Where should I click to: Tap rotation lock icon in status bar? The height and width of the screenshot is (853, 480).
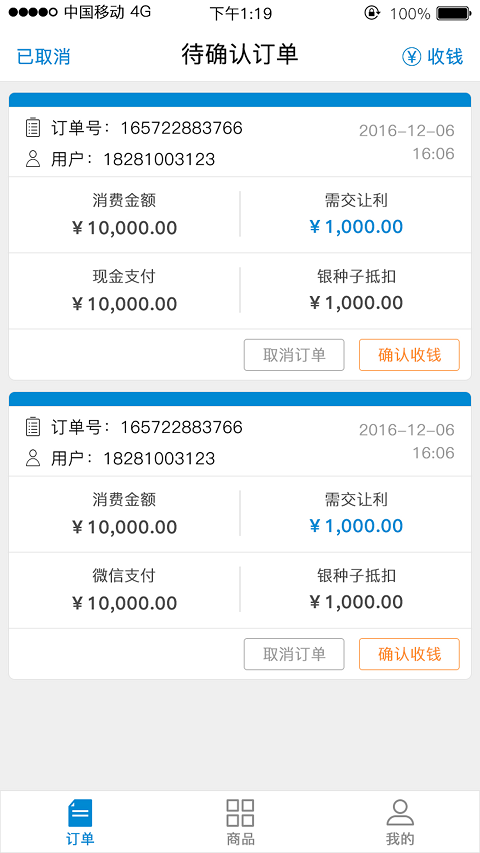372,13
